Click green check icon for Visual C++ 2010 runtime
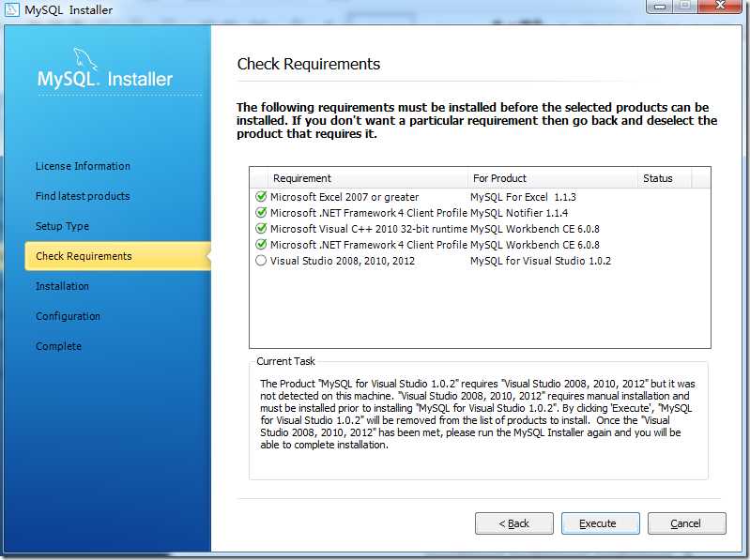750x560 pixels. pyautogui.click(x=261, y=228)
